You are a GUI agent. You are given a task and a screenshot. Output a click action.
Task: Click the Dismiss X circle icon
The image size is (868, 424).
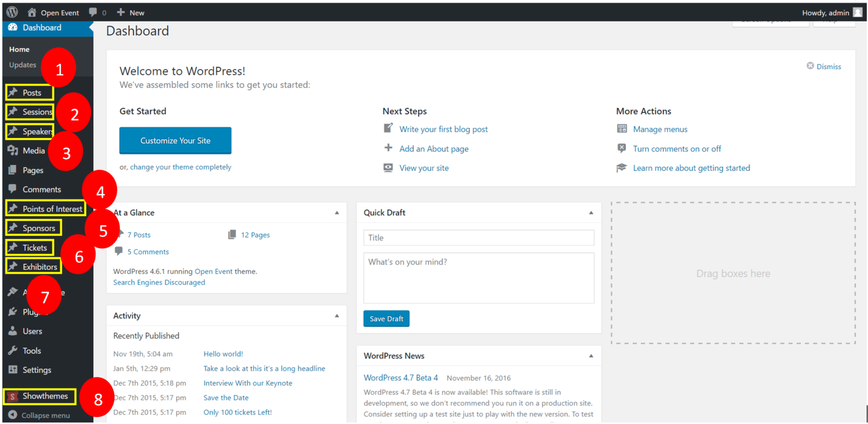point(810,66)
